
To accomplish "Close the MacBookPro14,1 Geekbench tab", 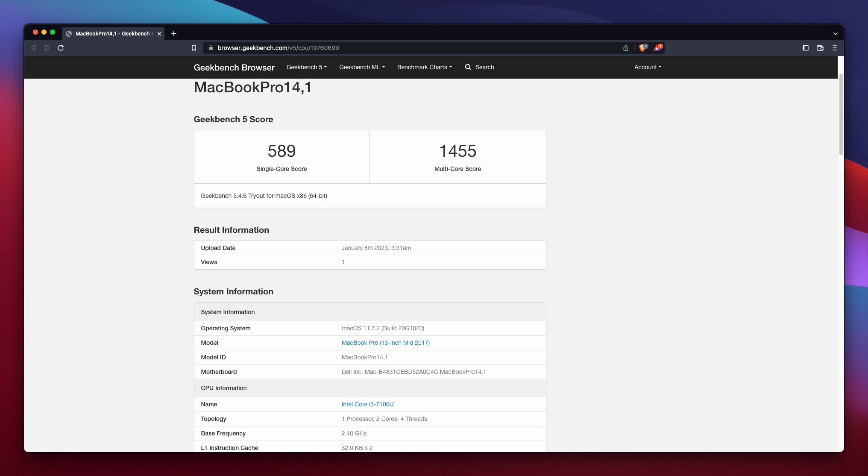I will coord(159,34).
